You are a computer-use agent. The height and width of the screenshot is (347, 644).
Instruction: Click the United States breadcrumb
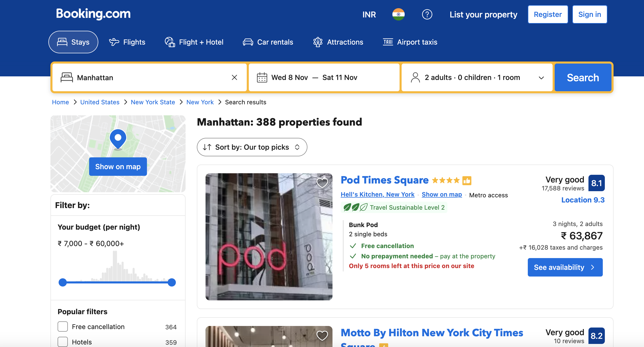(x=100, y=102)
